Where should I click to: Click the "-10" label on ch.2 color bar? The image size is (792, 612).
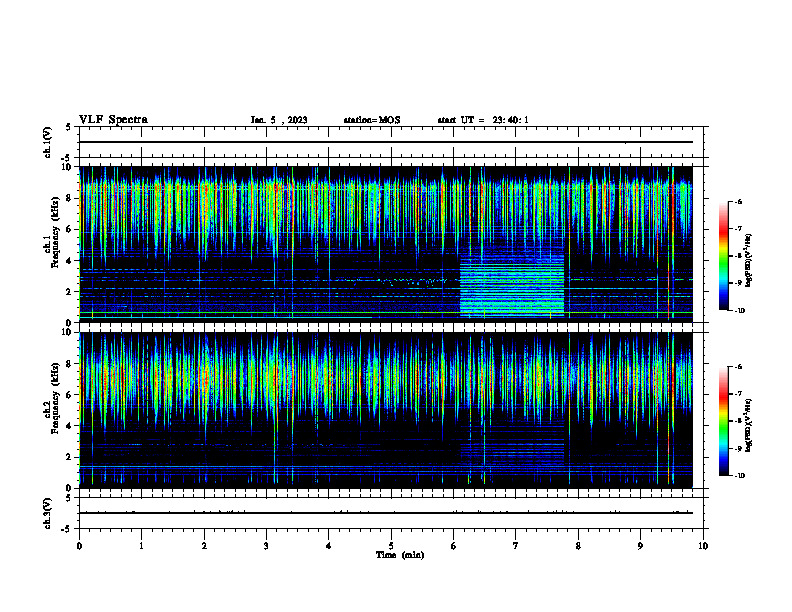coord(740,476)
